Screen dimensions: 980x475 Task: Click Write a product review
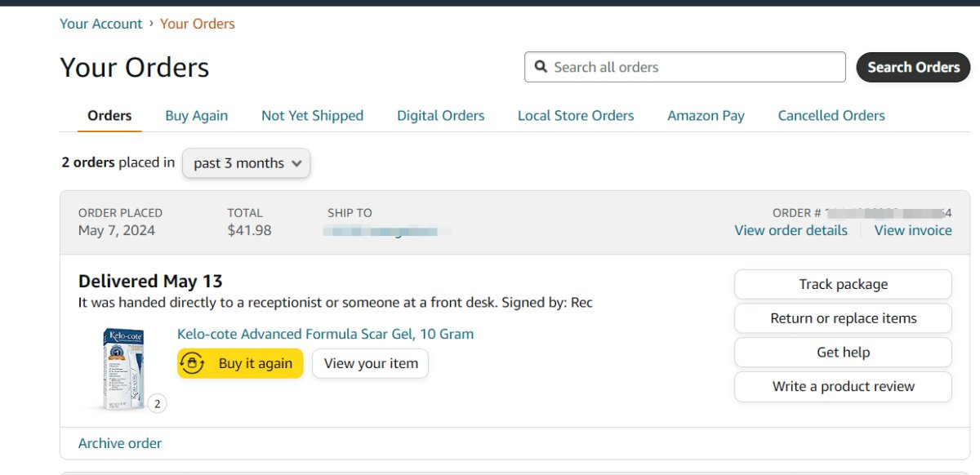pyautogui.click(x=843, y=387)
